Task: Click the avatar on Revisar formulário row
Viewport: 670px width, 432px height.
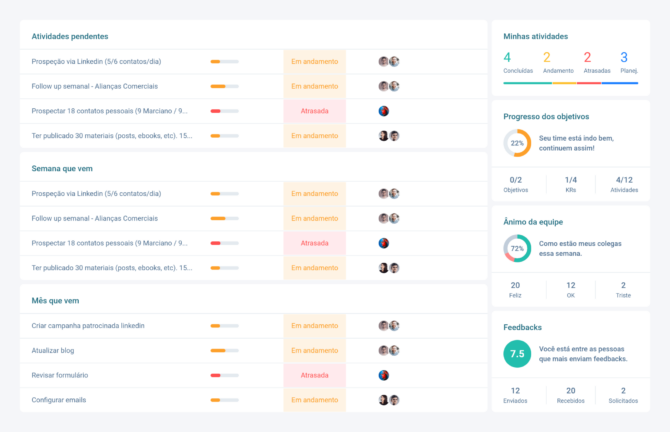Action: coord(384,375)
